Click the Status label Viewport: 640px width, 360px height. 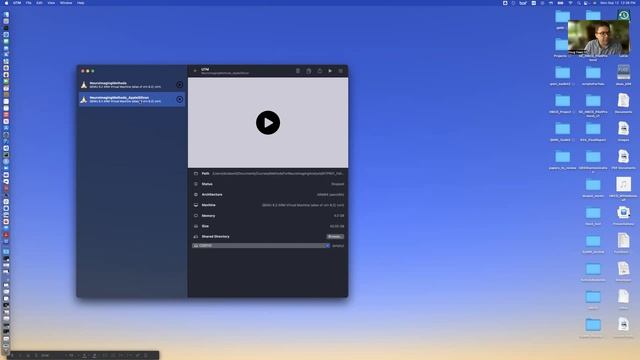click(207, 184)
